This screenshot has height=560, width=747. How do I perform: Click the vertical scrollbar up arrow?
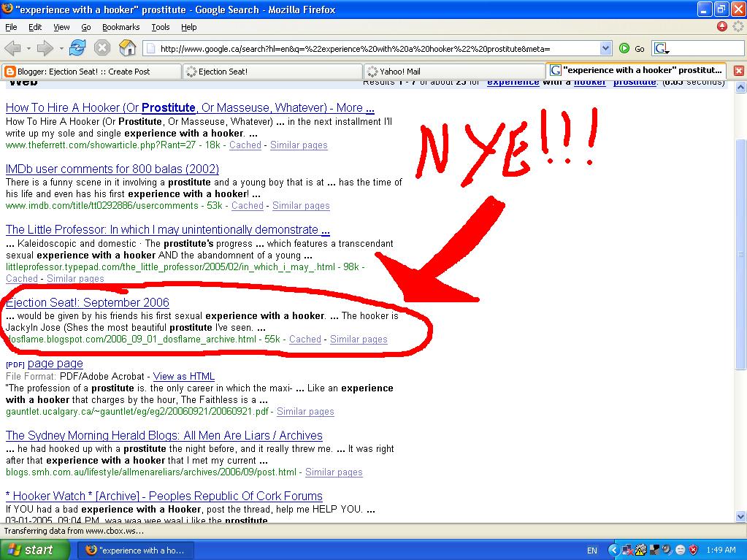[x=740, y=88]
